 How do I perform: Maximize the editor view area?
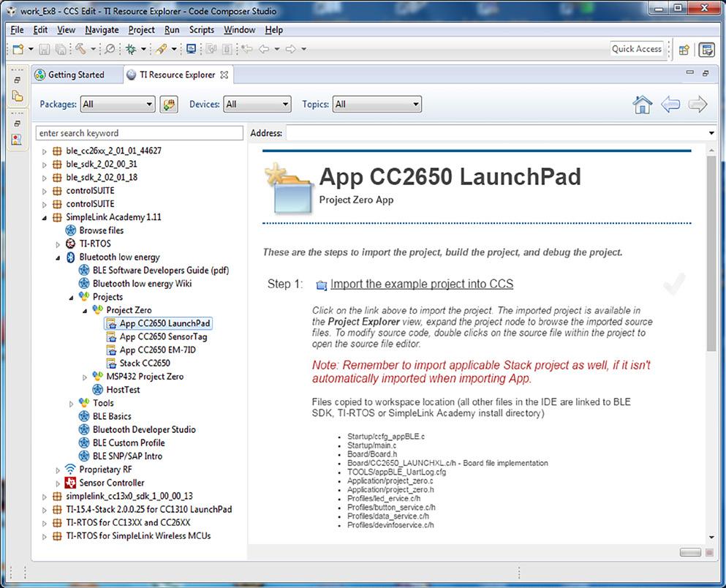(706, 72)
